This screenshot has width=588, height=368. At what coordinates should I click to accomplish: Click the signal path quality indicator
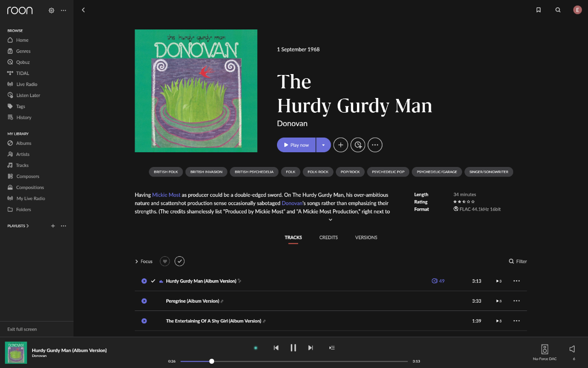(256, 348)
